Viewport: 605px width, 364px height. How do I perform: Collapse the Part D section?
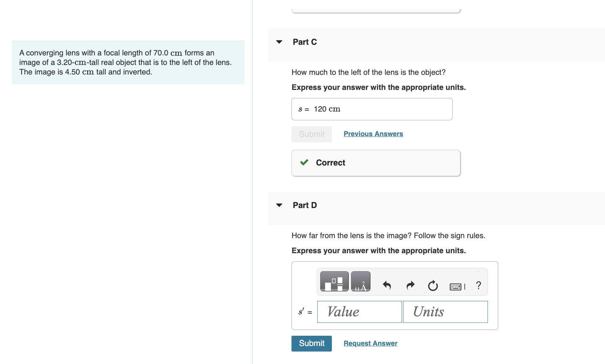pyautogui.click(x=279, y=205)
